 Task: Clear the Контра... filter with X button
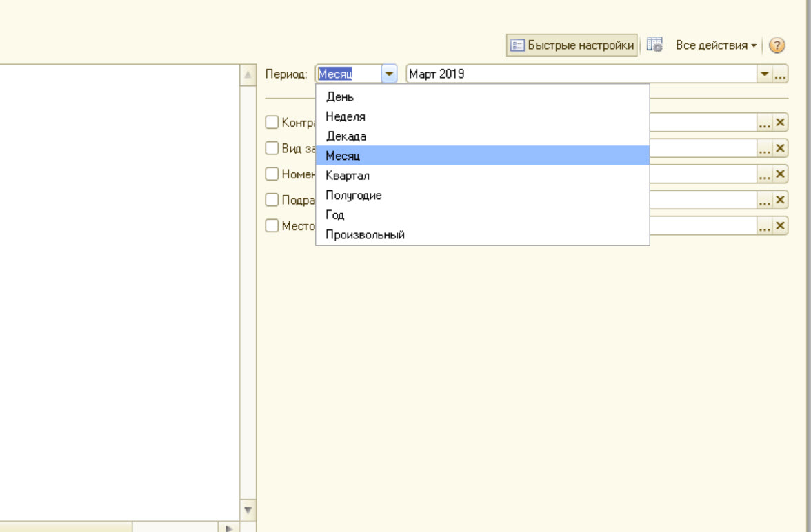[x=780, y=123]
